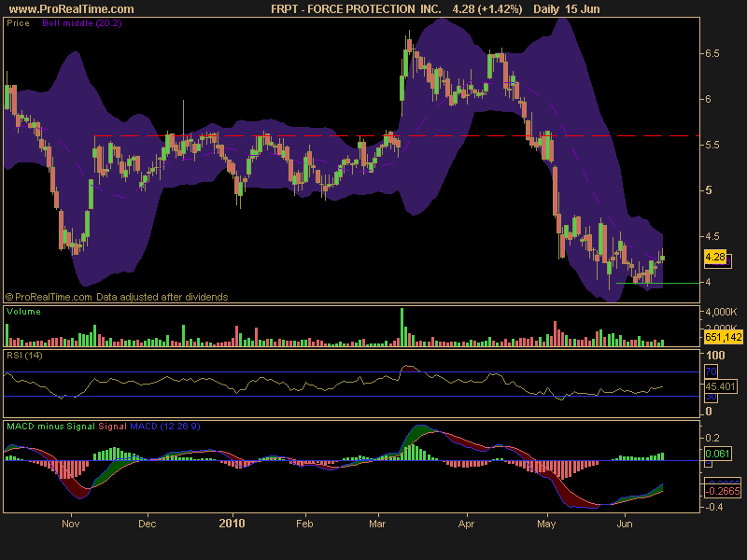This screenshot has width=747, height=560.
Task: Click the Mar label on time axis
Action: click(x=377, y=524)
